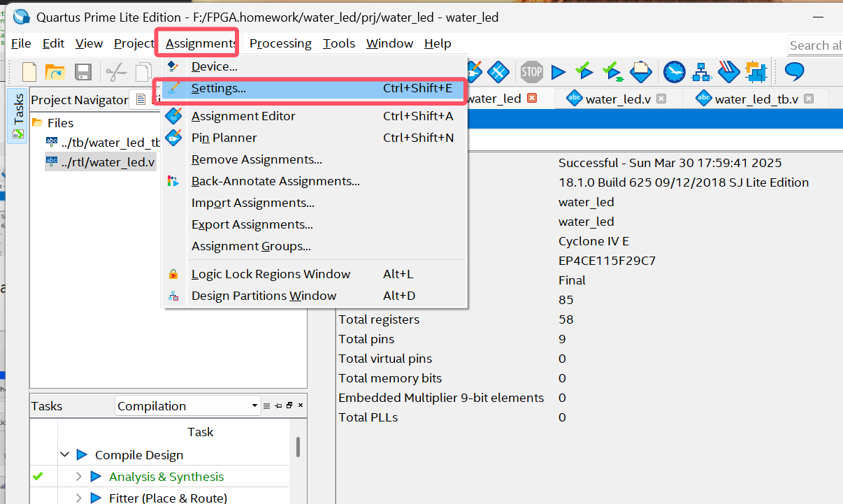Open Logic Lock Regions Window entry

[x=315, y=274]
